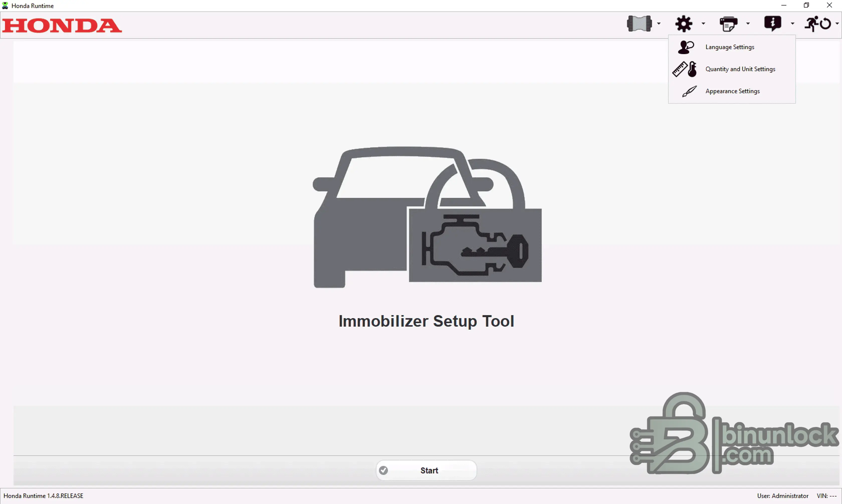Image resolution: width=842 pixels, height=504 pixels.
Task: Expand the dropdown arrow beside gear icon
Action: 703,24
